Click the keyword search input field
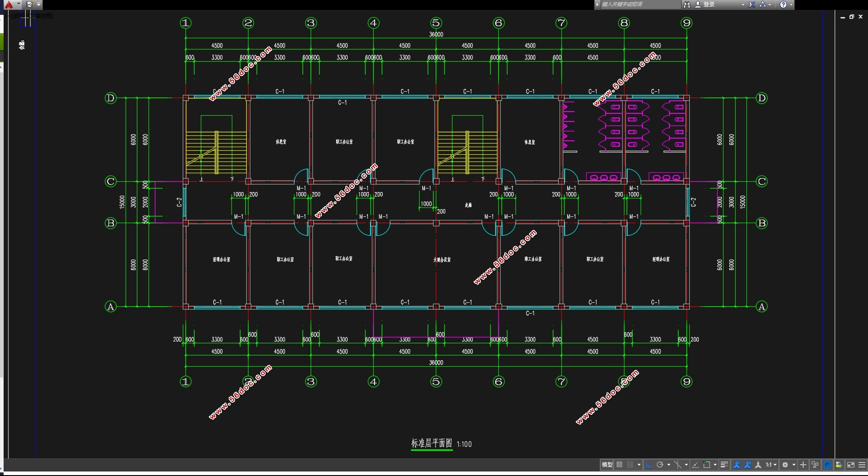The image size is (868, 476). pos(639,4)
